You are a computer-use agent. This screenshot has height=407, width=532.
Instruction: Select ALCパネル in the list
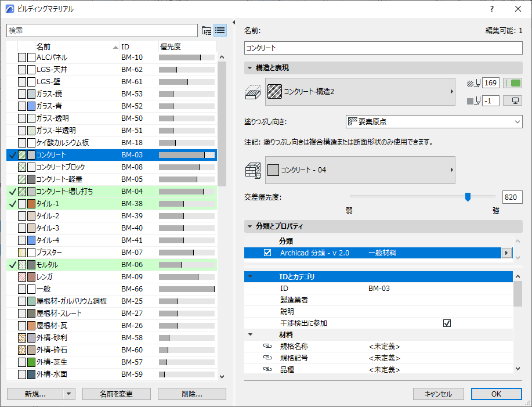pos(111,57)
